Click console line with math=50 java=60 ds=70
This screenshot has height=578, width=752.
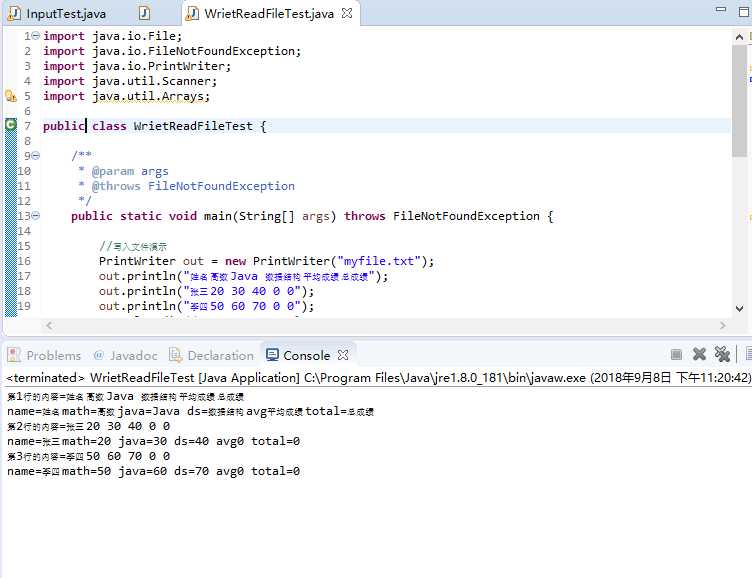coord(153,471)
